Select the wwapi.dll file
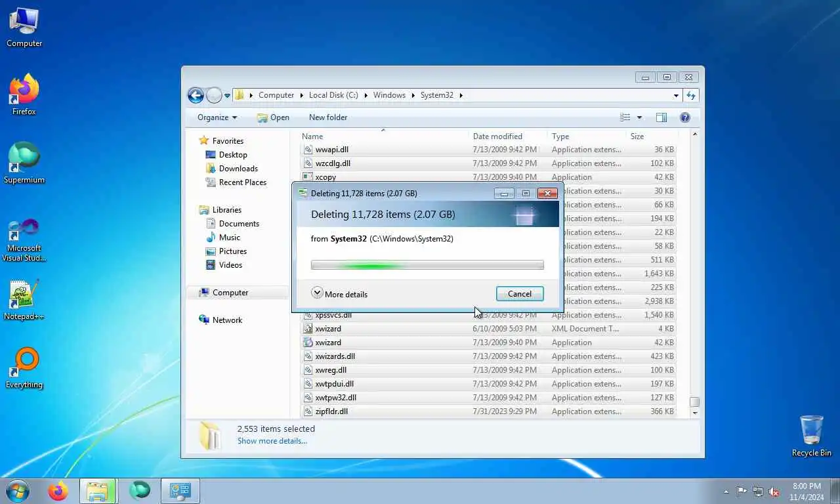The width and height of the screenshot is (840, 504). click(x=489, y=150)
